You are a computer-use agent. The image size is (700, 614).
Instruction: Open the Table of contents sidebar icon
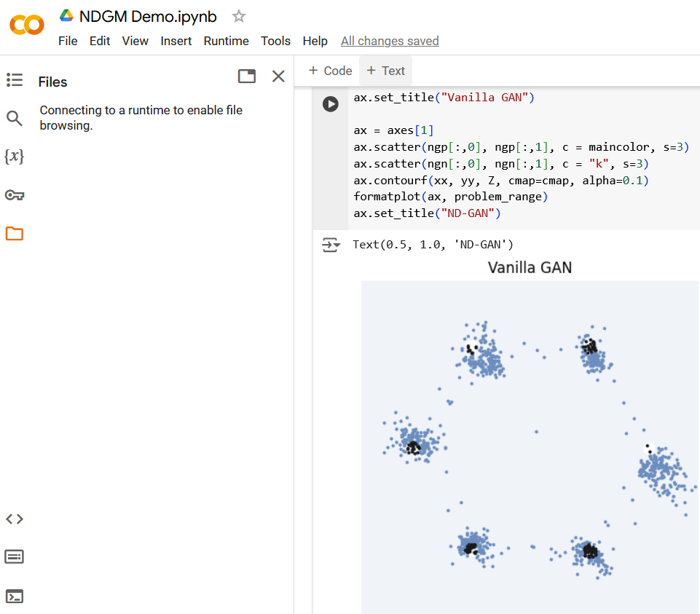pos(15,80)
